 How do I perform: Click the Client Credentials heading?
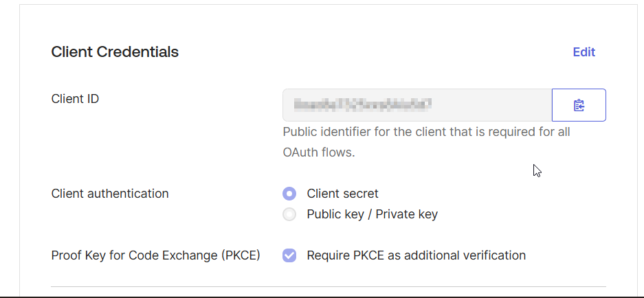tap(115, 52)
